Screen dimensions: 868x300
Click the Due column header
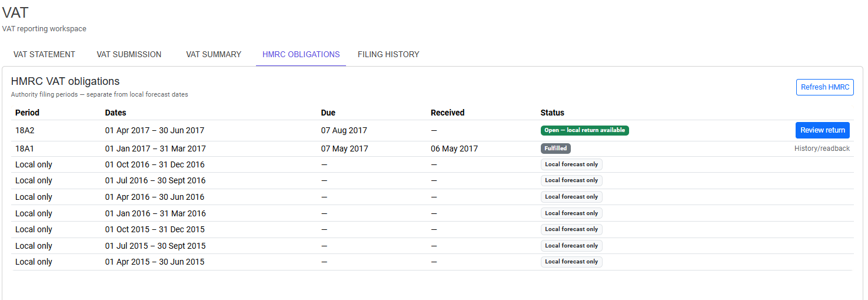click(x=328, y=113)
